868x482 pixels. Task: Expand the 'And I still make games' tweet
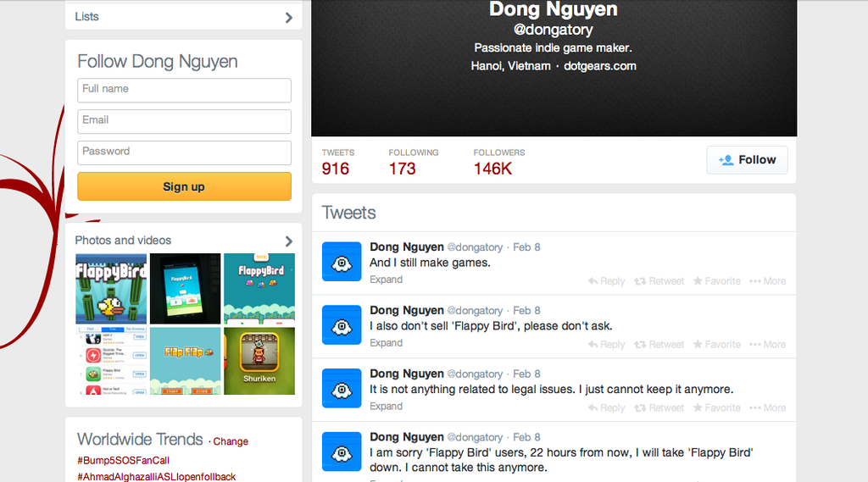[x=386, y=280]
